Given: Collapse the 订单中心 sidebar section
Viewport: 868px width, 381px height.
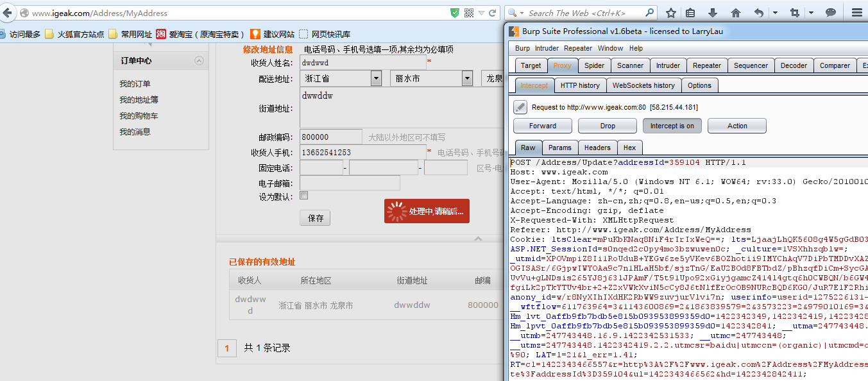Looking at the screenshot, I should click(x=199, y=61).
